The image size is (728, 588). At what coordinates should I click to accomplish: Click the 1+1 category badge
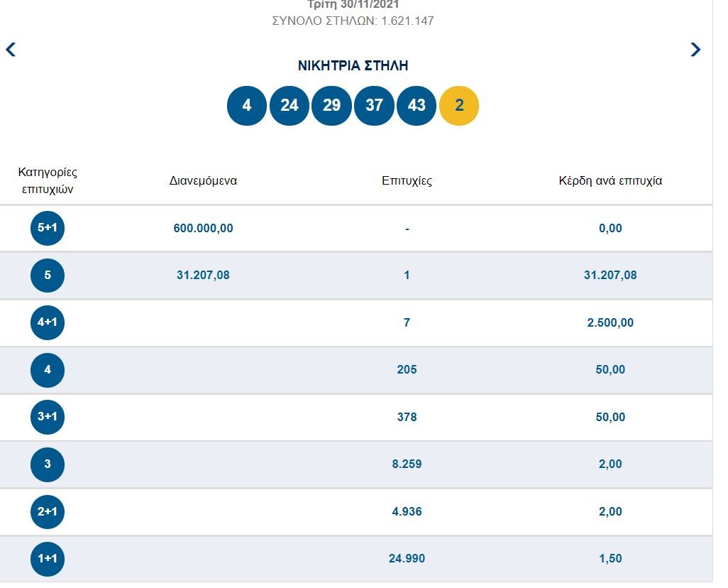48,559
